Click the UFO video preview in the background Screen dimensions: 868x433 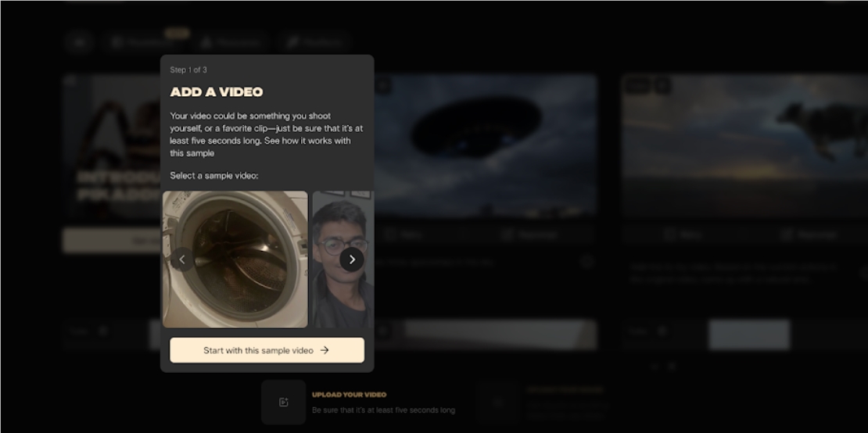(485, 145)
